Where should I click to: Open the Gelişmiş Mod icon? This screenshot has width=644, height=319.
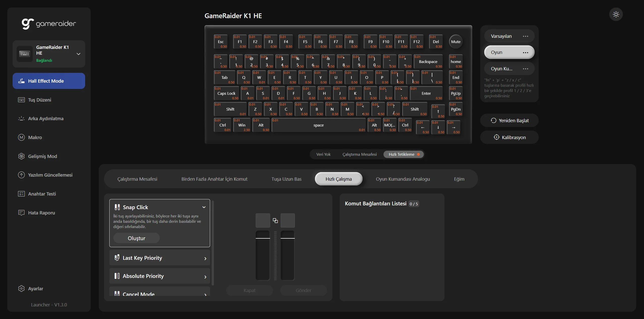click(x=21, y=156)
